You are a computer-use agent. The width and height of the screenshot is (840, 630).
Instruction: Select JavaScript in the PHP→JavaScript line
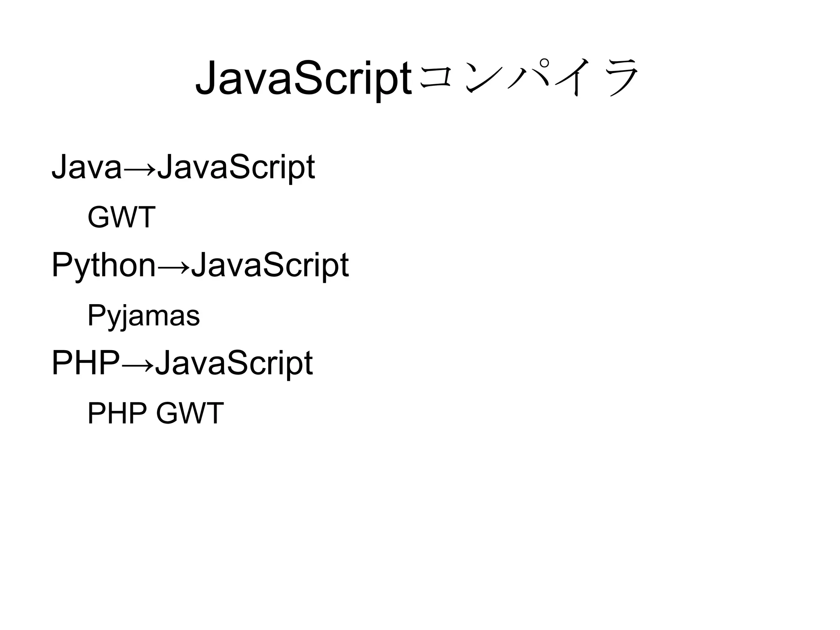tap(234, 363)
